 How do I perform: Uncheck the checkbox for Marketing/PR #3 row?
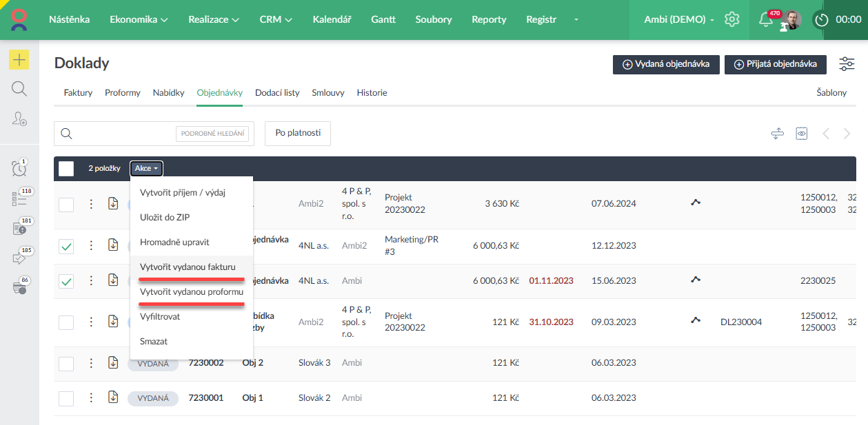(x=66, y=246)
